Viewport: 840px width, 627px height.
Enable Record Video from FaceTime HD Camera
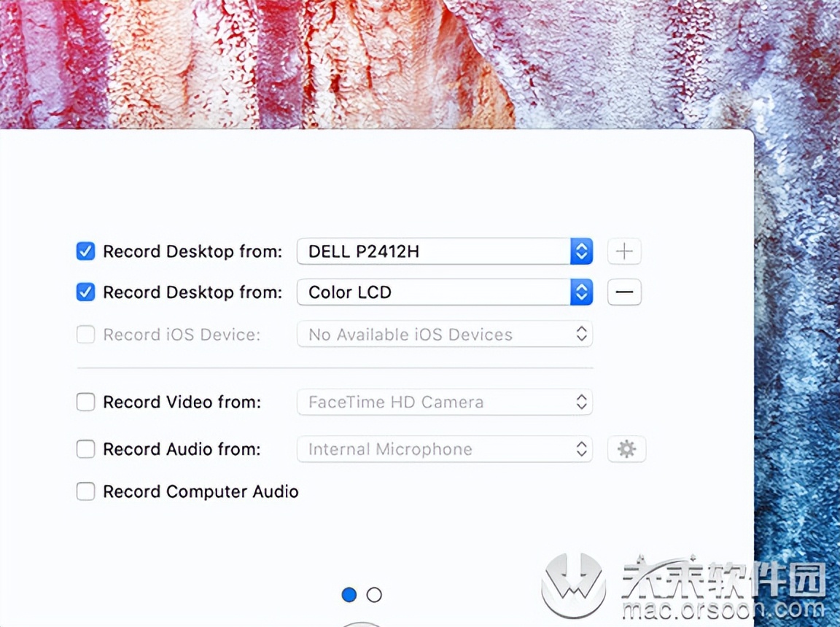click(85, 402)
